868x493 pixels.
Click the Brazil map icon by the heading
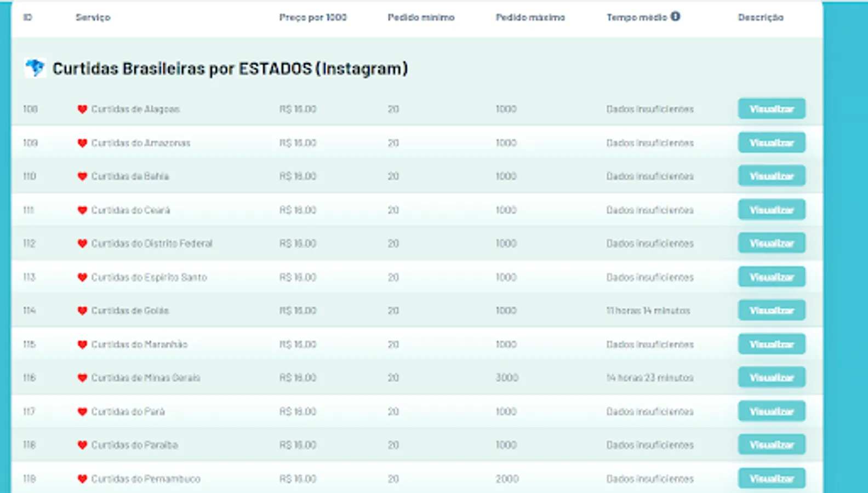point(35,68)
